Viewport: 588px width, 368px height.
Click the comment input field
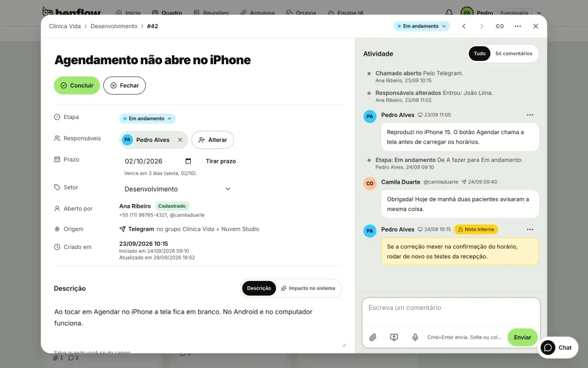coord(451,312)
